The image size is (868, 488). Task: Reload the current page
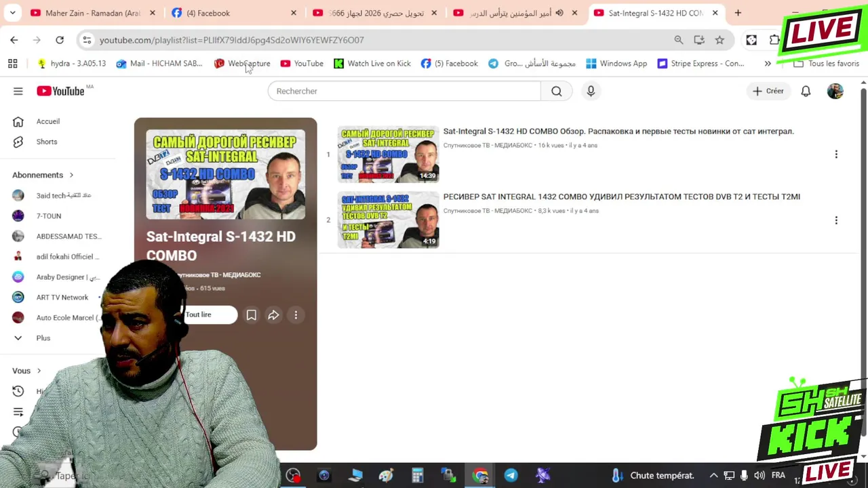pos(60,40)
